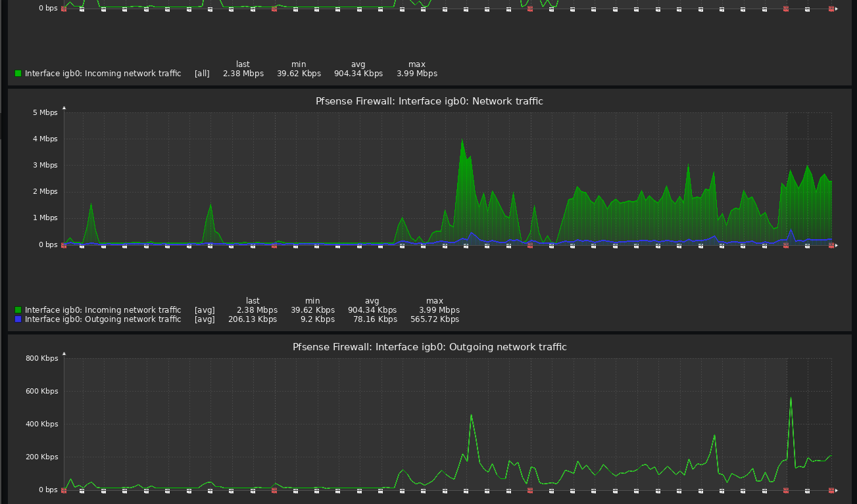Click the right arrow at the Network traffic x-axis end
This screenshot has height=504, width=857.
click(x=837, y=245)
